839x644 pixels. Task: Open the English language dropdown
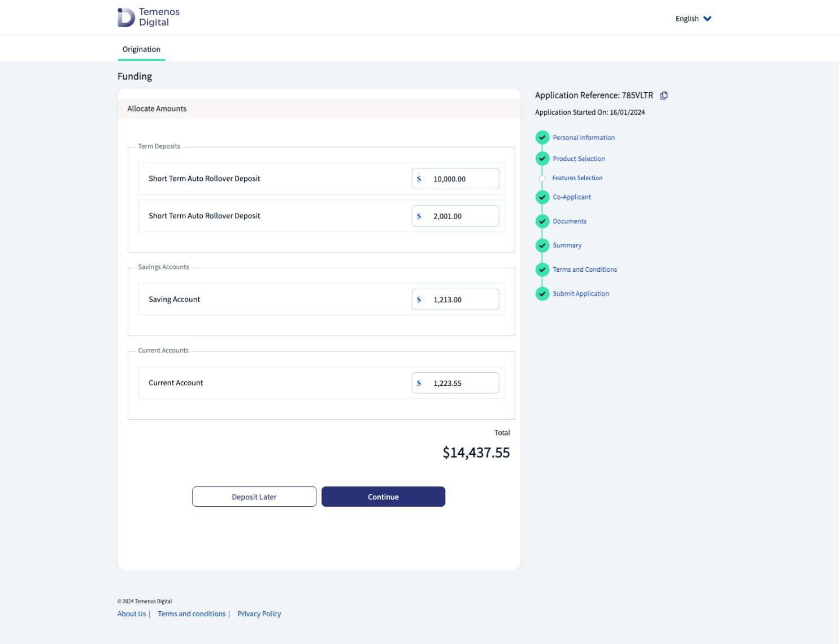(693, 19)
